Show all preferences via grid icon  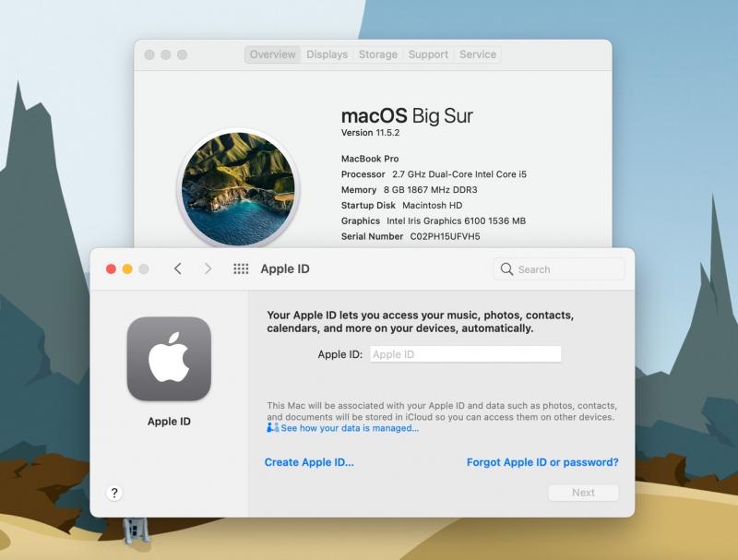tap(241, 268)
